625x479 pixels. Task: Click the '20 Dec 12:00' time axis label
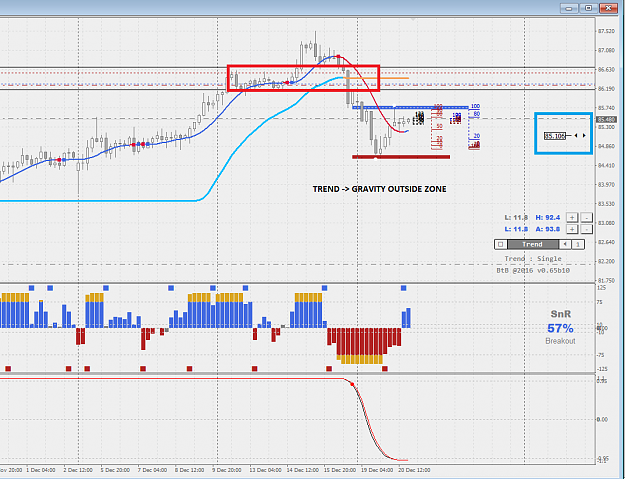click(415, 470)
